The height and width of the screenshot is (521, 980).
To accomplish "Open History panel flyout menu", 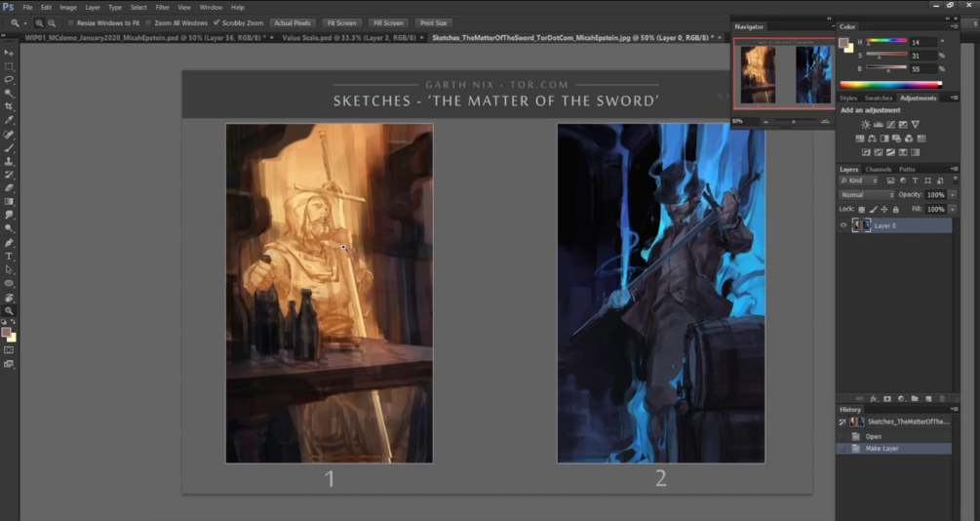I will click(954, 409).
